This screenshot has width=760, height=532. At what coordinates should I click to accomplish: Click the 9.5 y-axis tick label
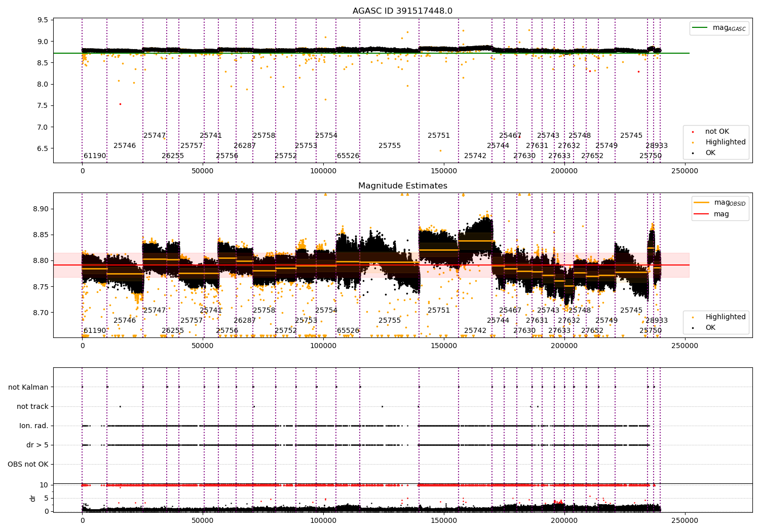point(43,20)
